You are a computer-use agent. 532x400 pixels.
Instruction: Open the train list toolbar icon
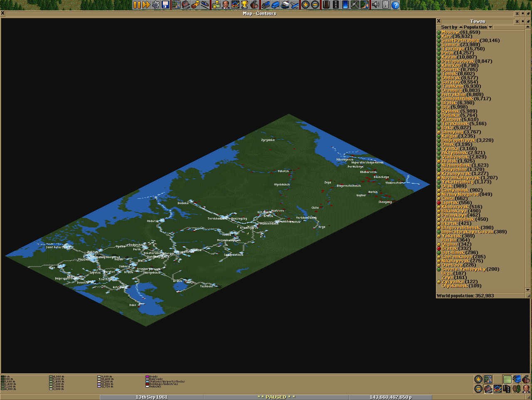pos(266,5)
